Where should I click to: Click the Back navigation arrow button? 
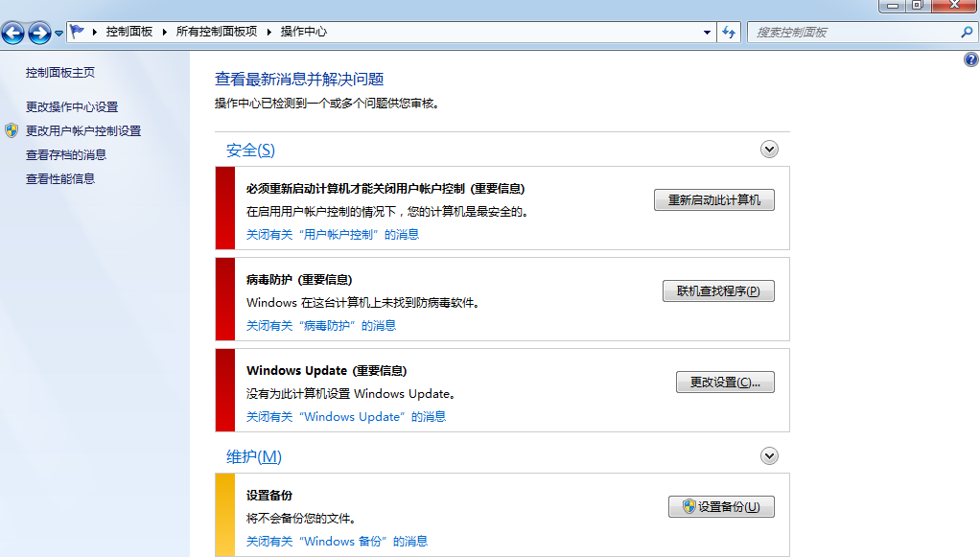coord(13,34)
